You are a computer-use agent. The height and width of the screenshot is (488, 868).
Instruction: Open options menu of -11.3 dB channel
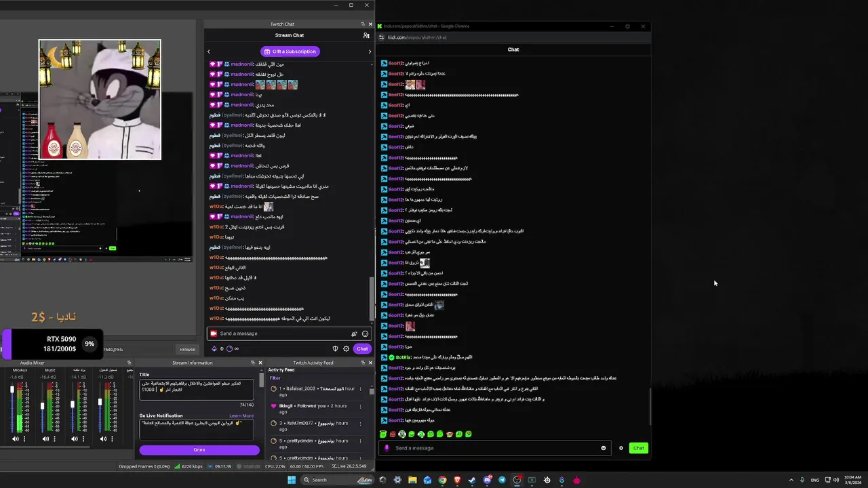pos(113,439)
